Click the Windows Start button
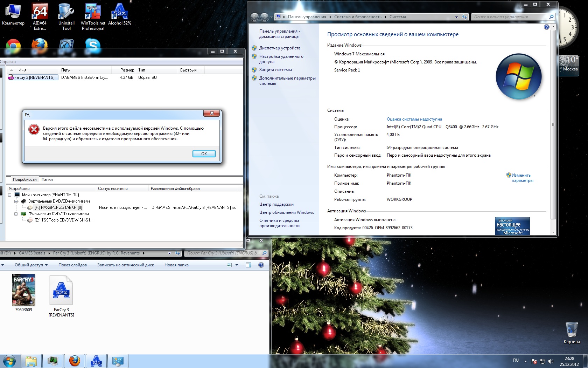 point(9,361)
